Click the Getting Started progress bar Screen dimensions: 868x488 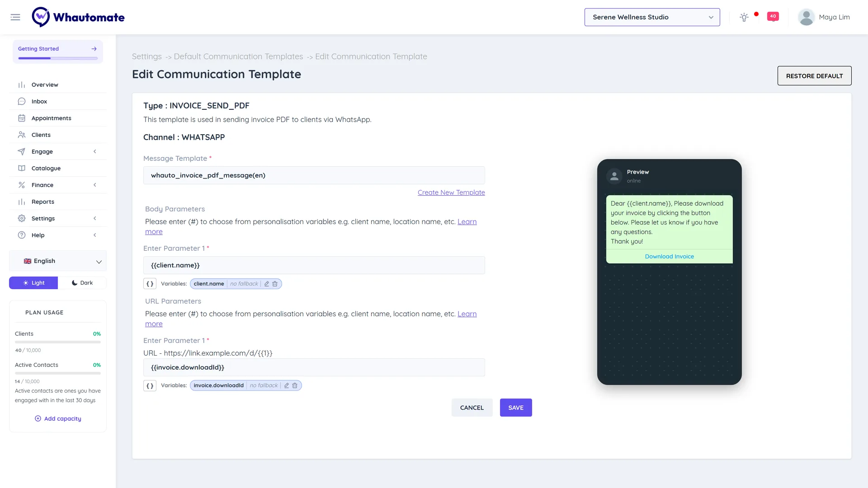(x=58, y=58)
